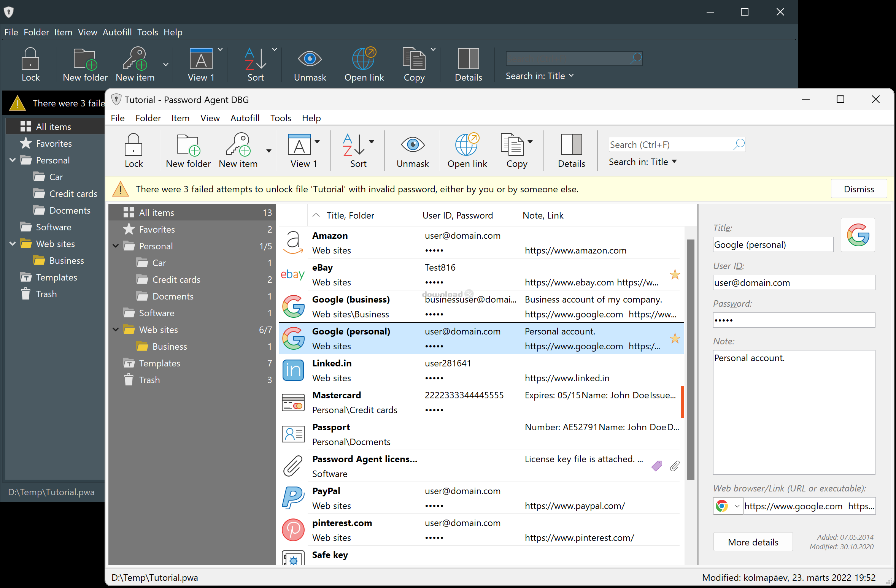Click Linked.in logo icon in item list
Image resolution: width=896 pixels, height=588 pixels.
(293, 370)
